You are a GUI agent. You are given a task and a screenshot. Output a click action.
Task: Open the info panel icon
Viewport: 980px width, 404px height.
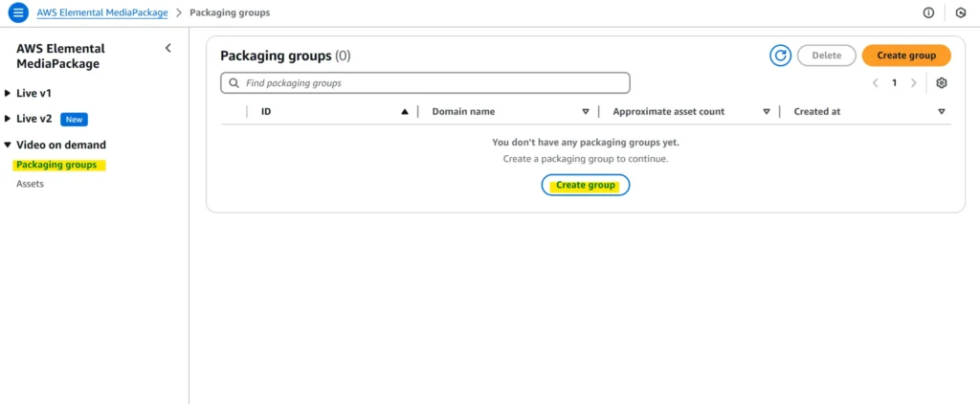pyautogui.click(x=928, y=12)
